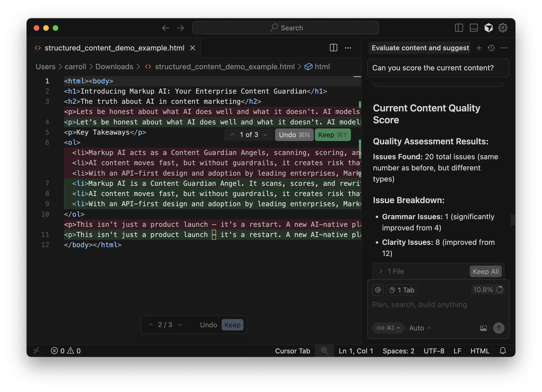Click the closing </body></html> line
This screenshot has width=542, height=392.
pos(92,245)
